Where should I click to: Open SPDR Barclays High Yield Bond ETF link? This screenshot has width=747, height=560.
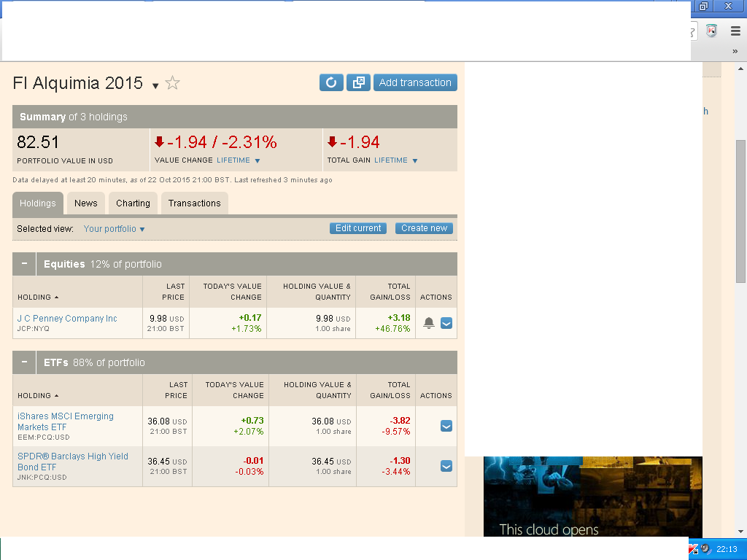click(x=72, y=462)
